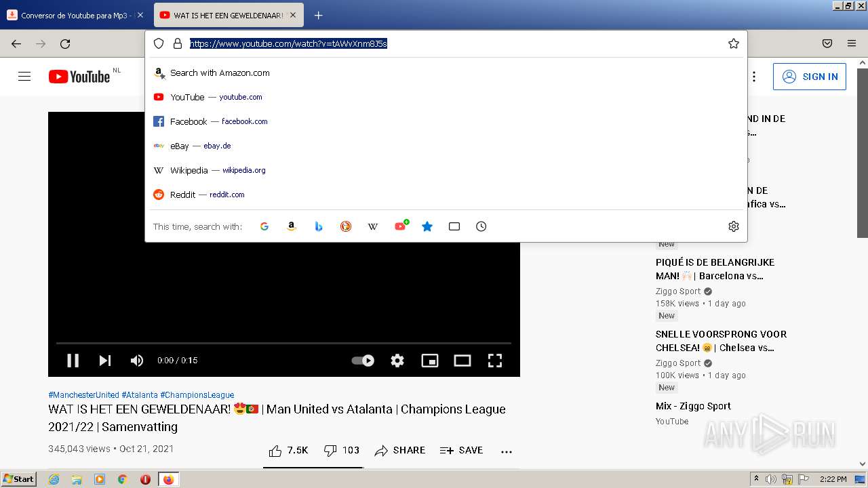Sign in to YouTube
The width and height of the screenshot is (868, 488).
click(x=810, y=77)
